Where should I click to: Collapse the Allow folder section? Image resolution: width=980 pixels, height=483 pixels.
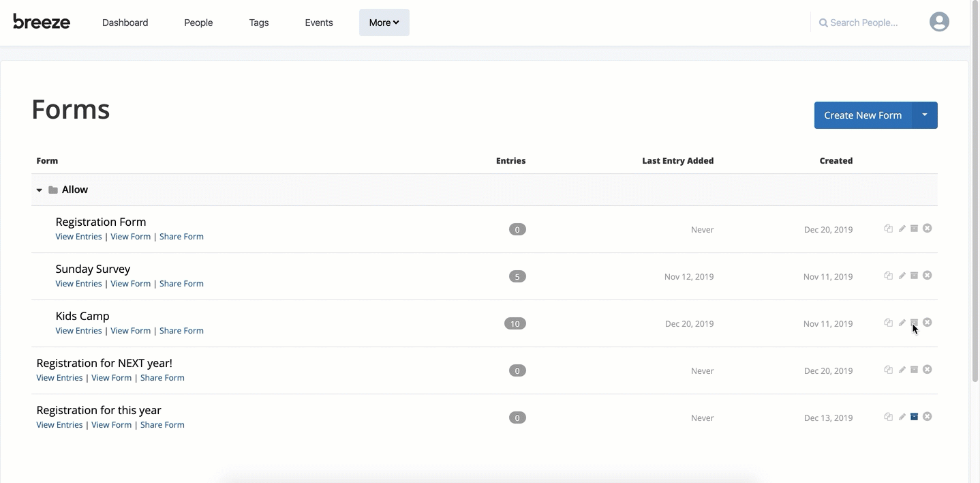tap(40, 190)
